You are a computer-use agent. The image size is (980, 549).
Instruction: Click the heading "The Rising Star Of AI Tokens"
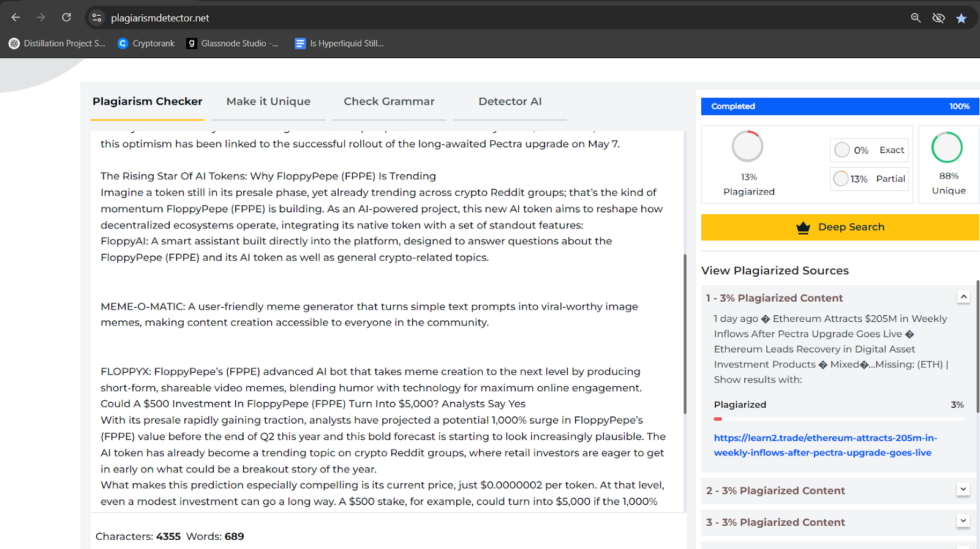point(268,176)
